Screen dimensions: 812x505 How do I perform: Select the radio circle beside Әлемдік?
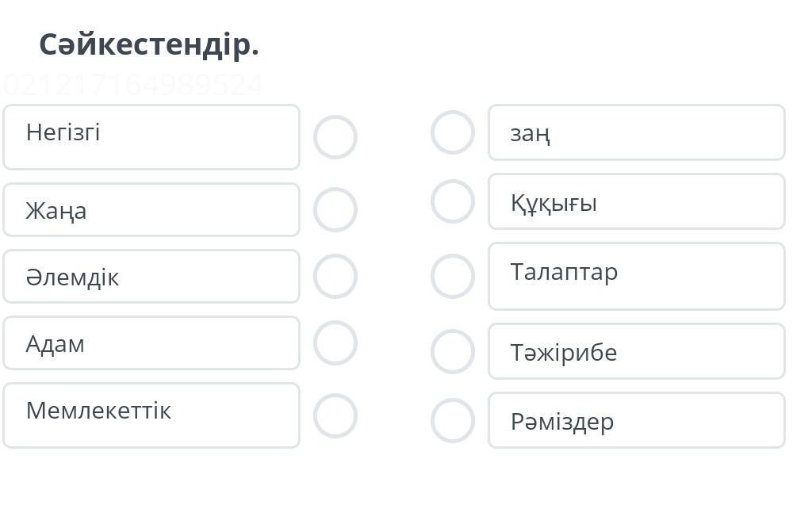click(x=335, y=276)
